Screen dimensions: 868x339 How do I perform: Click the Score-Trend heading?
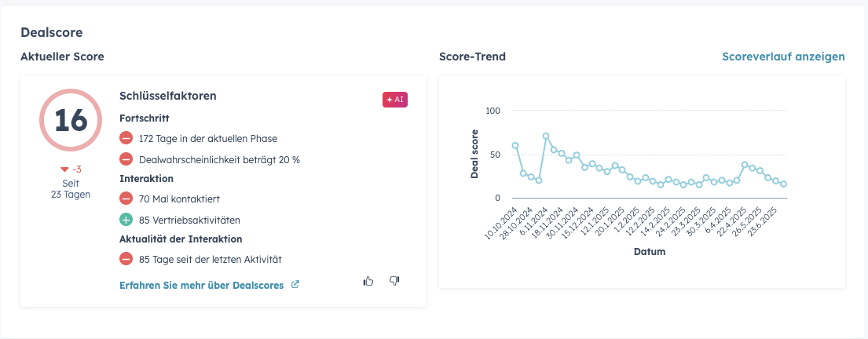(x=472, y=56)
